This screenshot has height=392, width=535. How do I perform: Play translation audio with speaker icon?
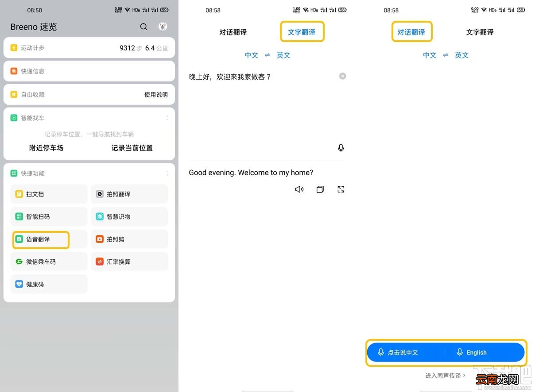(x=299, y=189)
